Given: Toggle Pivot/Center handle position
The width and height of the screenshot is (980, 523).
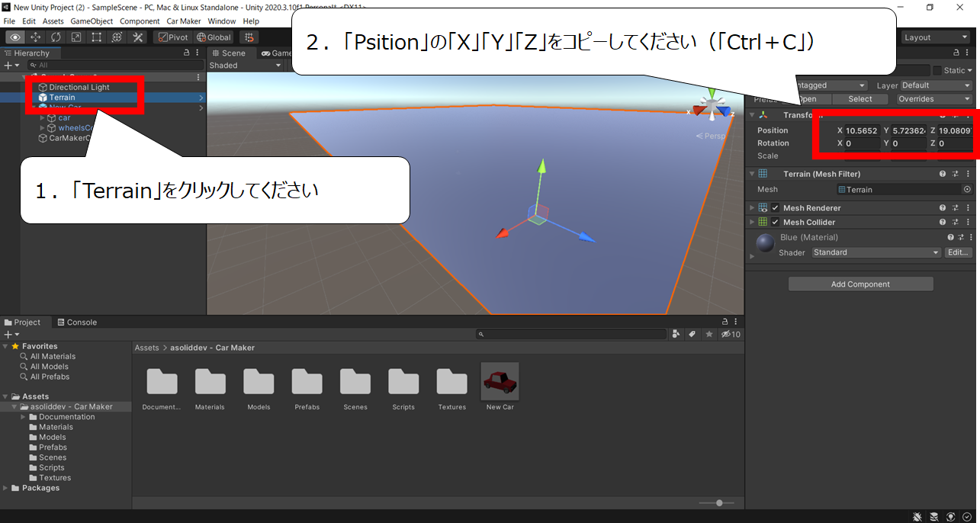Looking at the screenshot, I should pyautogui.click(x=173, y=37).
